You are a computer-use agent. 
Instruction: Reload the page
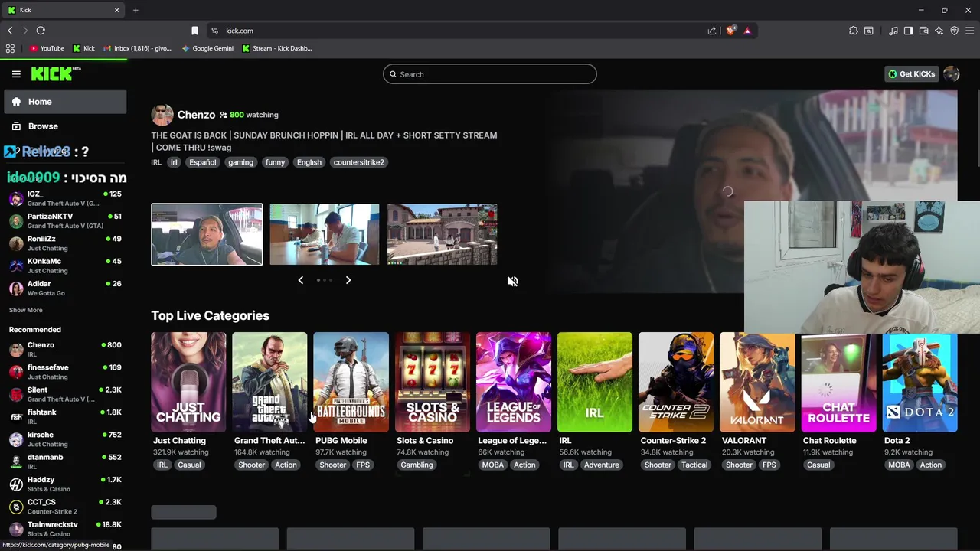[x=41, y=31]
